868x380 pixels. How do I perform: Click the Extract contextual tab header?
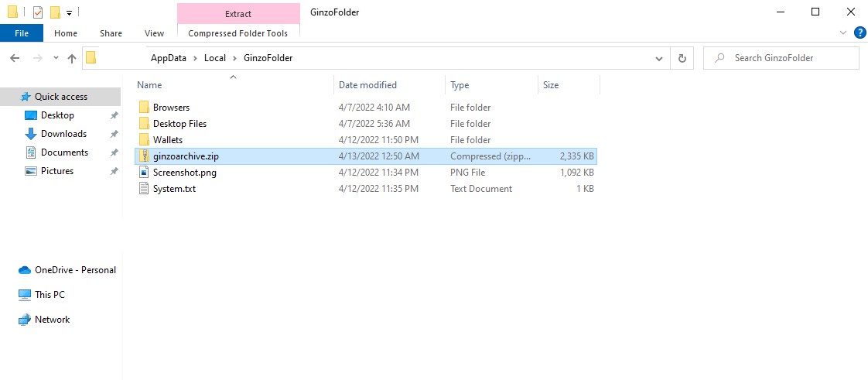coord(238,14)
